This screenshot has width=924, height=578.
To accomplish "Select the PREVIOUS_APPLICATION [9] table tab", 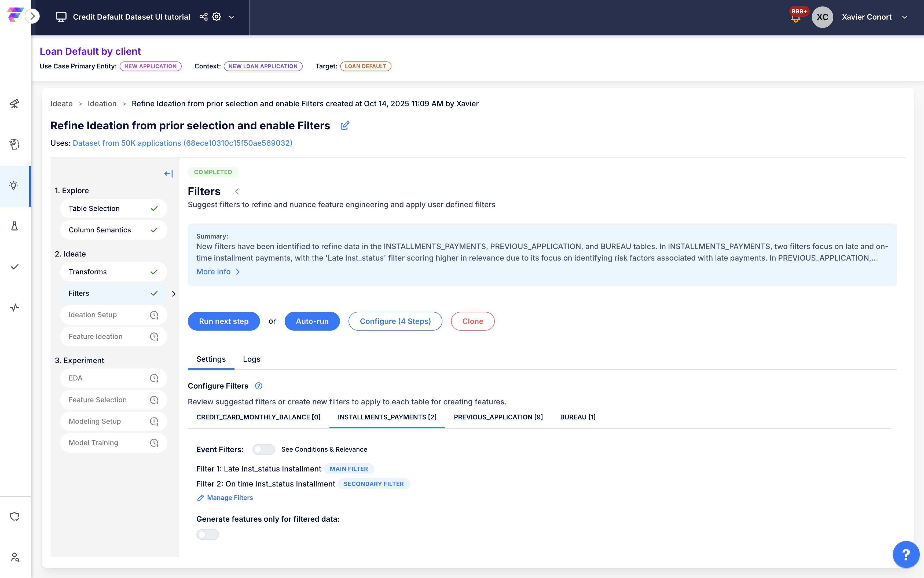I will click(498, 417).
